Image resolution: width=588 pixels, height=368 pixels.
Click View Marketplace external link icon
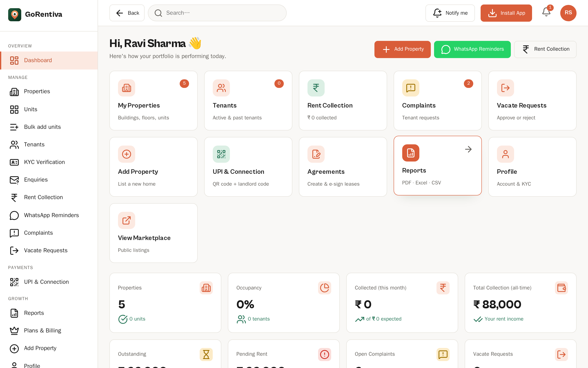click(x=126, y=220)
